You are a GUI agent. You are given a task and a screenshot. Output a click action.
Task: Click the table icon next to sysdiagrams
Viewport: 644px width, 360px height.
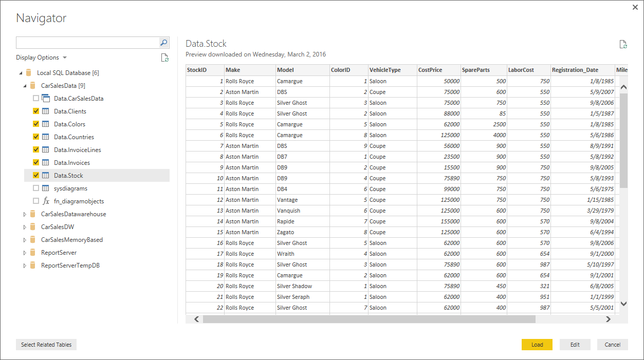pos(46,188)
